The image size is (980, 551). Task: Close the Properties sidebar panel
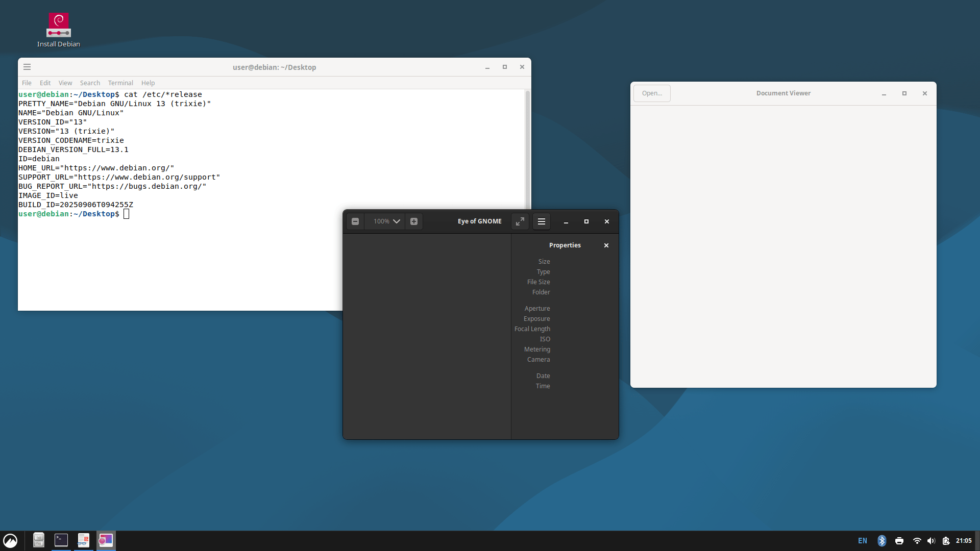click(x=606, y=245)
